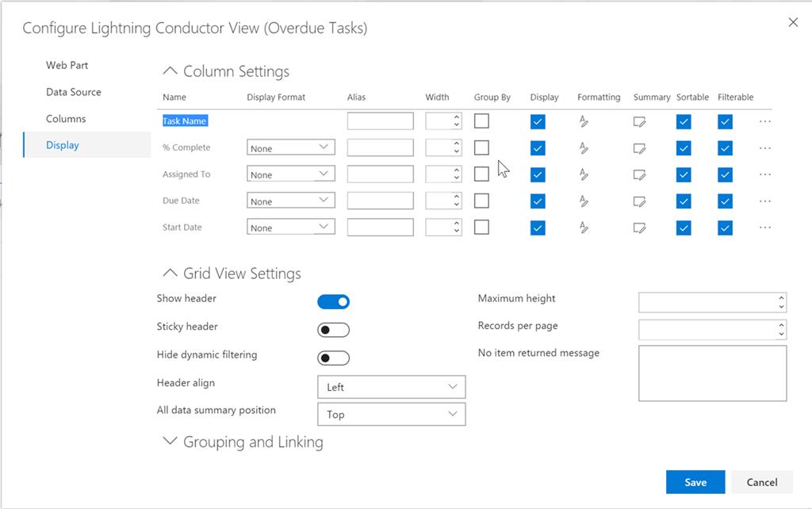Enable Hide dynamic filtering toggle
This screenshot has height=509, width=812.
click(x=334, y=358)
